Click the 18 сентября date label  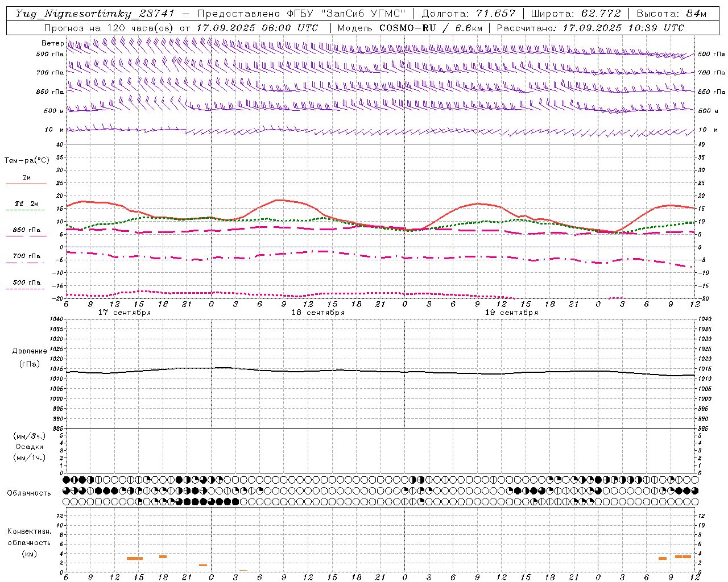pyautogui.click(x=318, y=313)
